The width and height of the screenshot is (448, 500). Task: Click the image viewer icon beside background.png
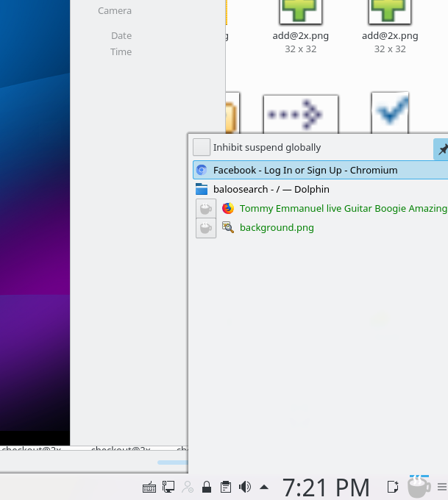(x=228, y=227)
